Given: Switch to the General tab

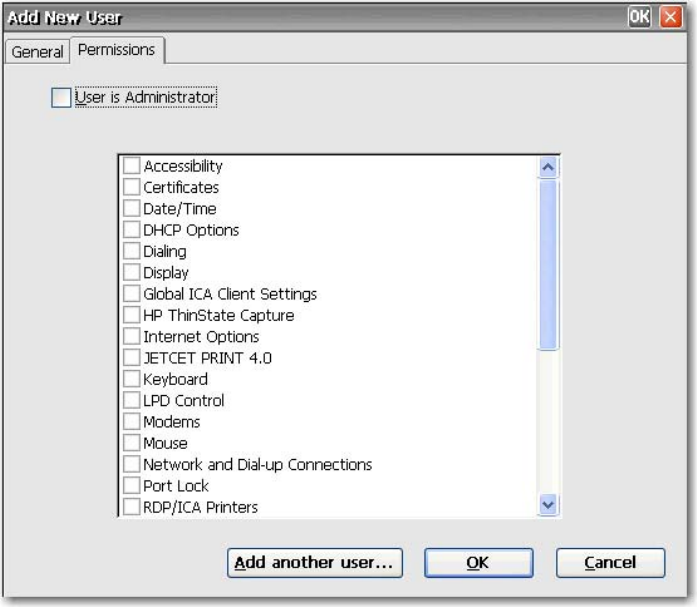Looking at the screenshot, I should point(37,52).
